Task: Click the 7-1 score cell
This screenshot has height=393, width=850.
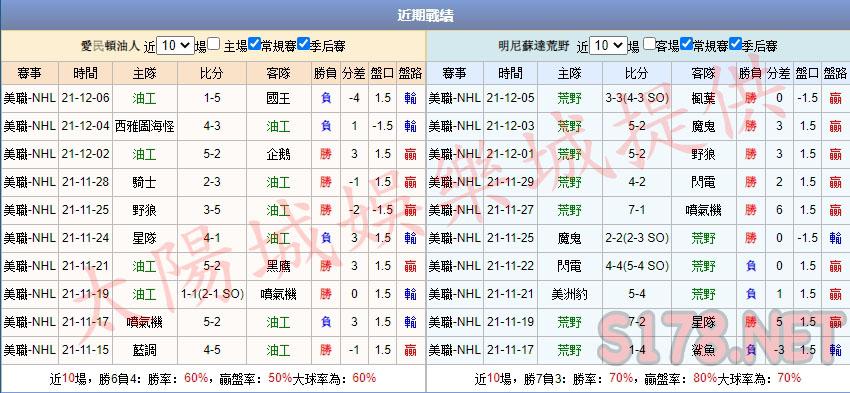Action: tap(637, 210)
